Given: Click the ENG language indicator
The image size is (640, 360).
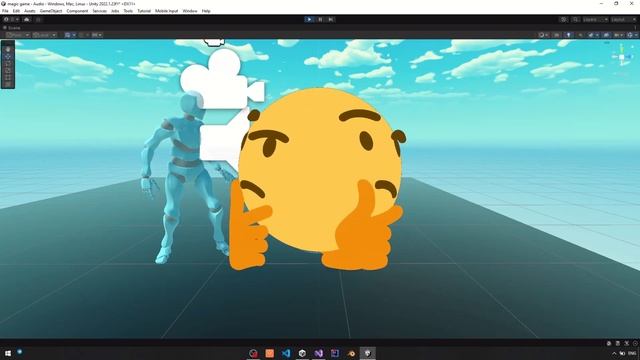Looking at the screenshot, I should pos(632,353).
